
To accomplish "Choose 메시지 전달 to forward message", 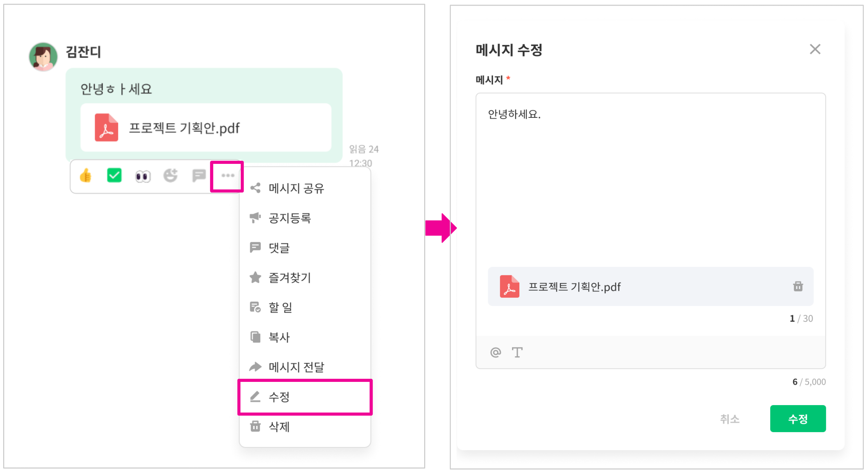I will tap(296, 367).
